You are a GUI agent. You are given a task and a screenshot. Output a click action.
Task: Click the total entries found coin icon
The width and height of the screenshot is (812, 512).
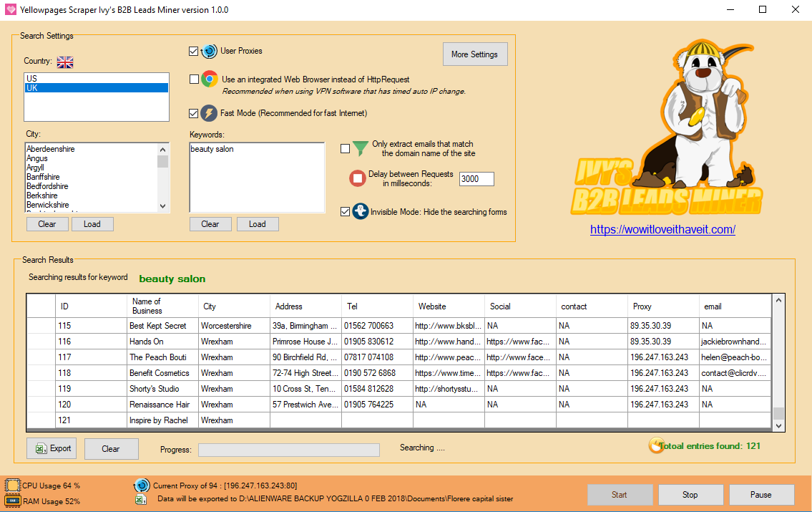(656, 445)
